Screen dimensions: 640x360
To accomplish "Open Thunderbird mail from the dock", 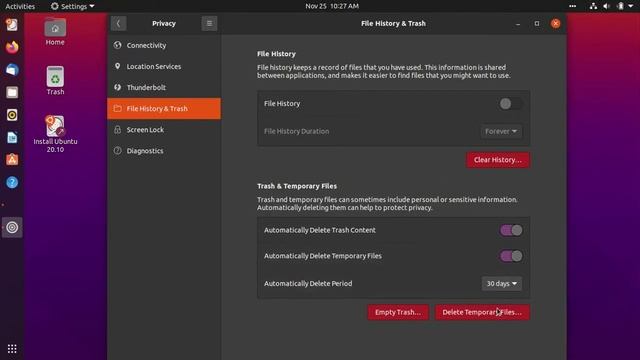I will click(x=12, y=70).
